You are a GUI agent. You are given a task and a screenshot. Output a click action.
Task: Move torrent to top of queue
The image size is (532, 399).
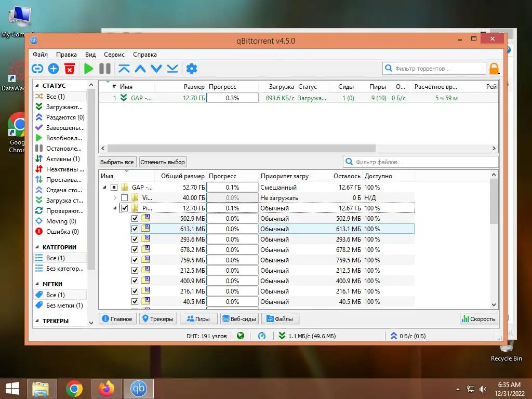pyautogui.click(x=124, y=69)
